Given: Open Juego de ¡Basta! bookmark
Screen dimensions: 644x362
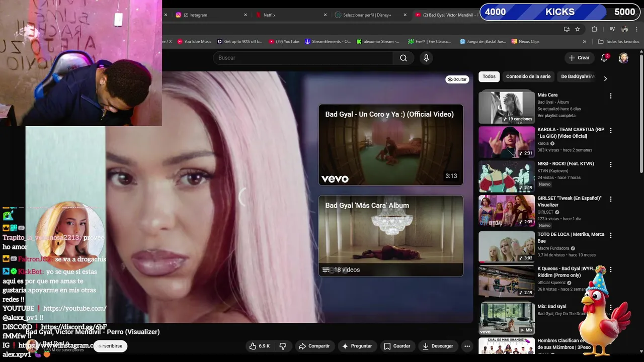Looking at the screenshot, I should click(483, 42).
